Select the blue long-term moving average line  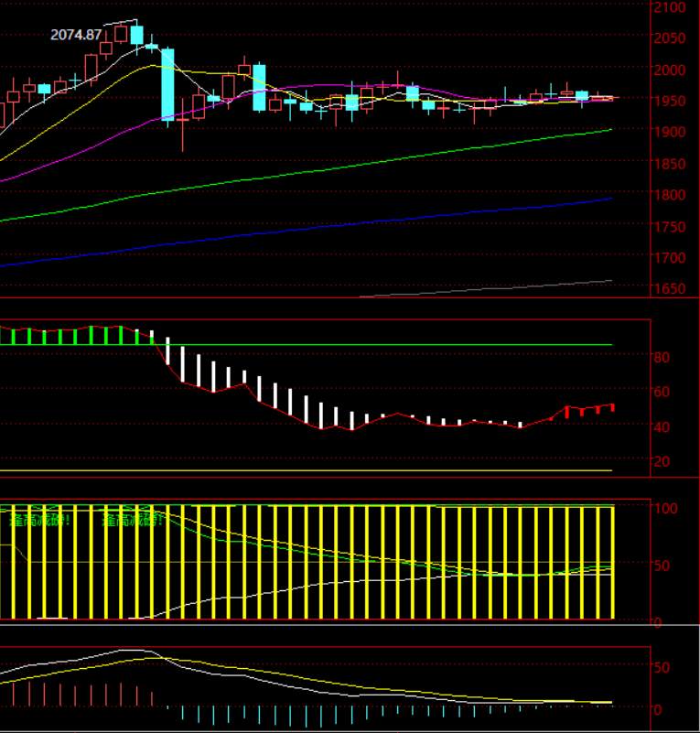pyautogui.click(x=306, y=229)
